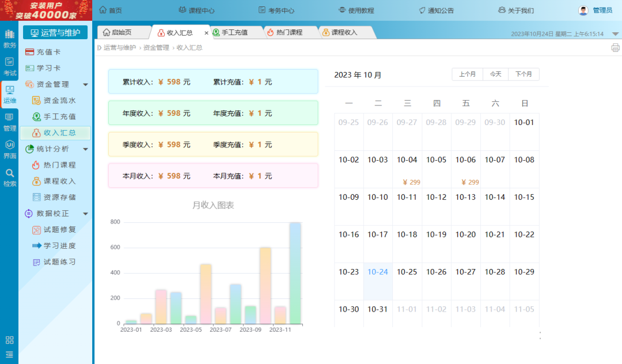
Task: Click the 管理员 user avatar
Action: point(583,10)
